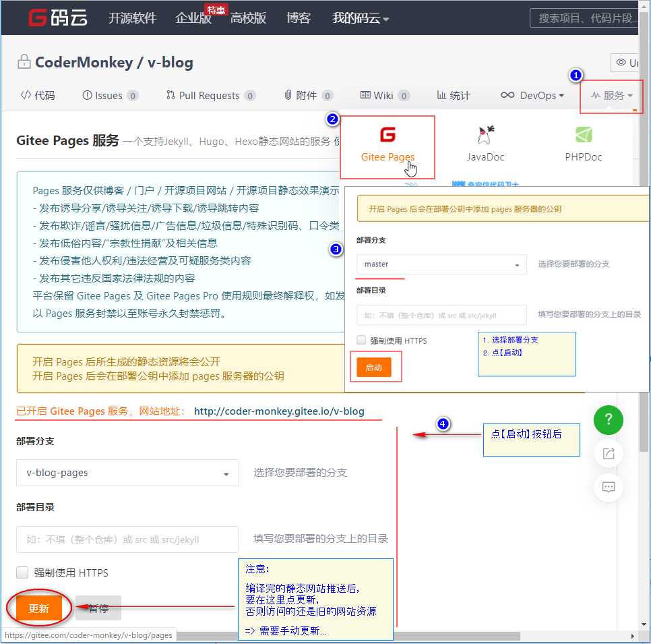The height and width of the screenshot is (644, 651).
Task: Expand the master branch dropdown
Action: (x=442, y=264)
